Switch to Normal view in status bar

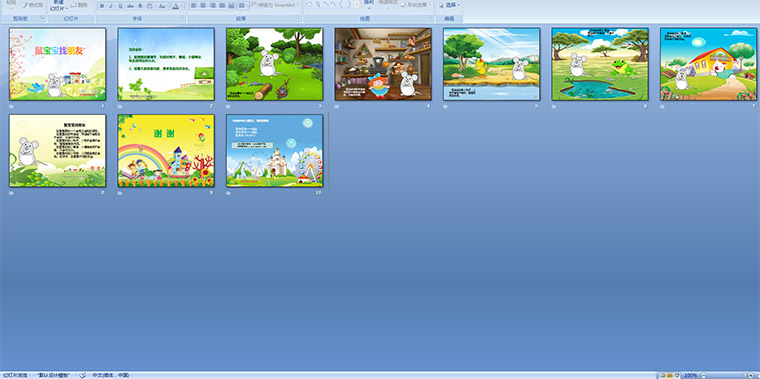(x=663, y=376)
